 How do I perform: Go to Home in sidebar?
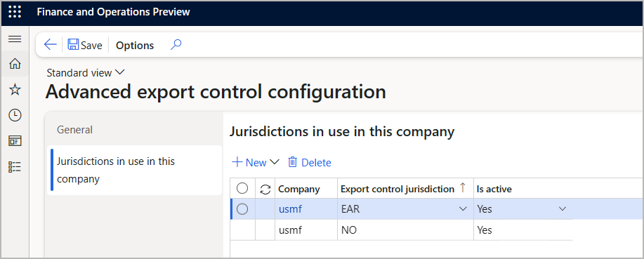(x=15, y=64)
